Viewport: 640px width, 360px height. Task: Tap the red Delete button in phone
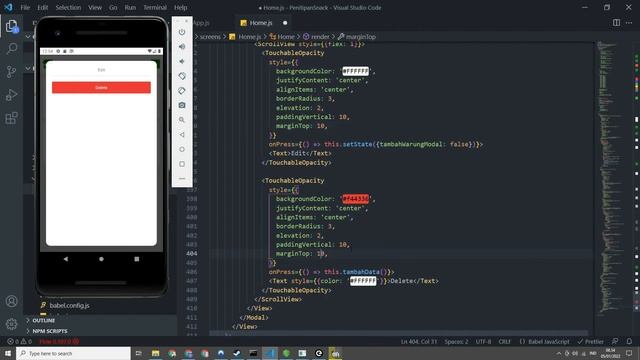[x=101, y=87]
